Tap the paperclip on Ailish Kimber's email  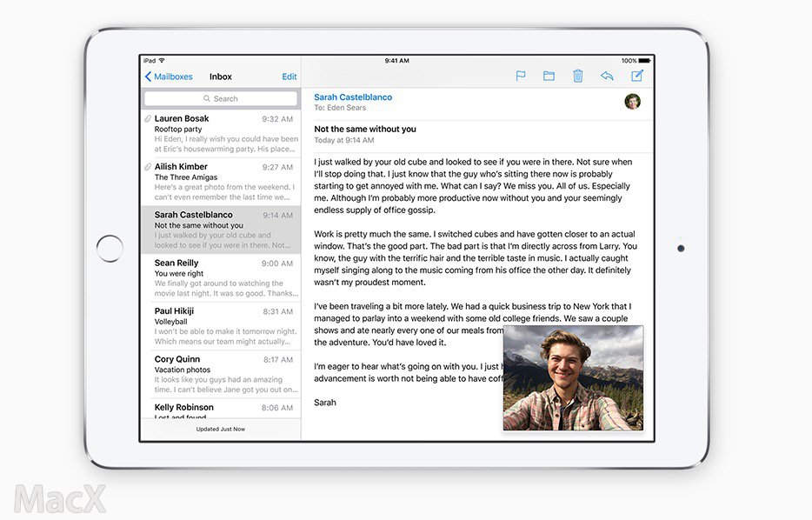click(x=148, y=167)
